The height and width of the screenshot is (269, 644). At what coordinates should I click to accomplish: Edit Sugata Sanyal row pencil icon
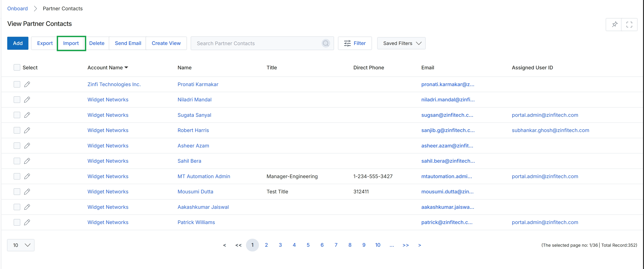27,115
